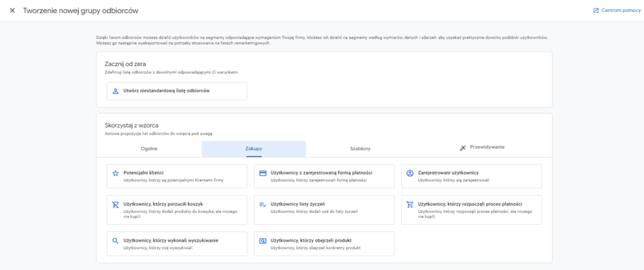Click the 'Zacznij od zera' heading
This screenshot has height=270, width=644.
[x=124, y=63]
